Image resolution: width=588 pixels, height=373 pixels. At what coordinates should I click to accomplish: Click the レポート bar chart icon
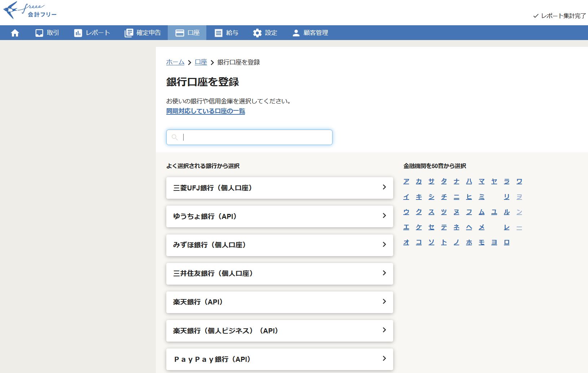point(78,33)
